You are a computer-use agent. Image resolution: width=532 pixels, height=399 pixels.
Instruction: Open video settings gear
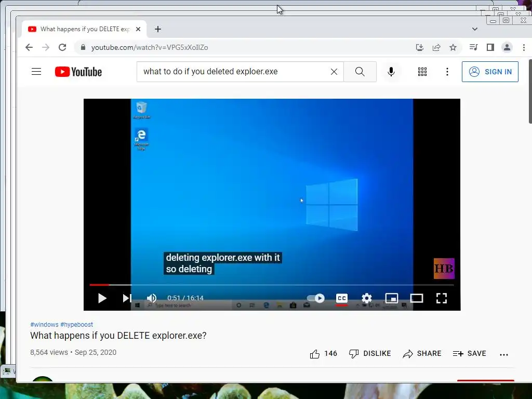pyautogui.click(x=367, y=298)
